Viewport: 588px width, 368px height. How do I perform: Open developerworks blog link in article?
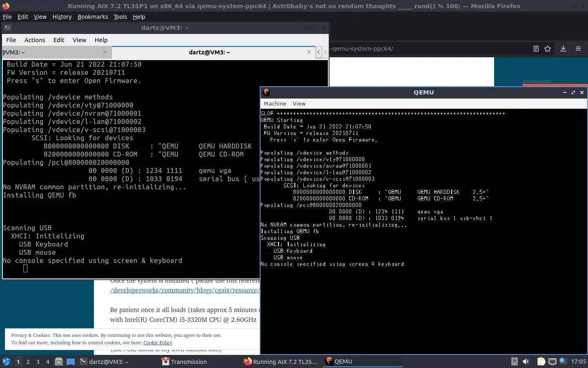(185, 290)
